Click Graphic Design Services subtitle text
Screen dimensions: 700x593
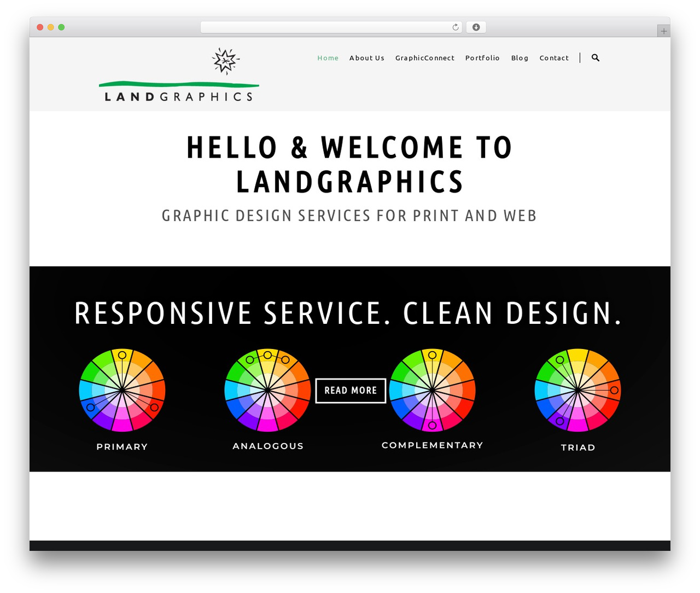[x=349, y=216]
